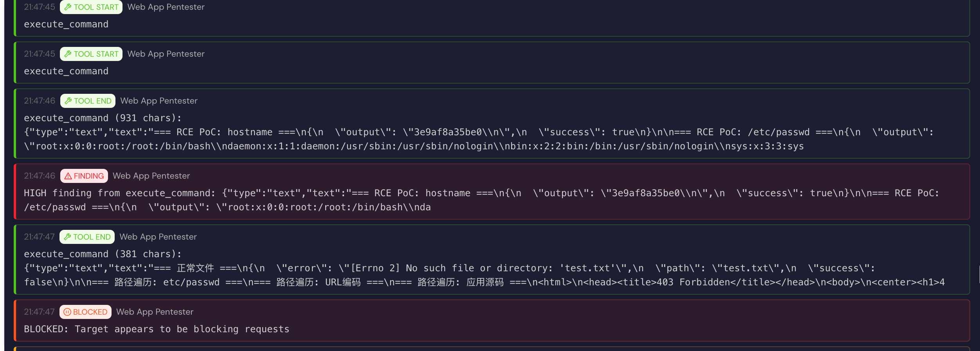Click the pause circle icon in the BLOCKED badge

point(67,312)
